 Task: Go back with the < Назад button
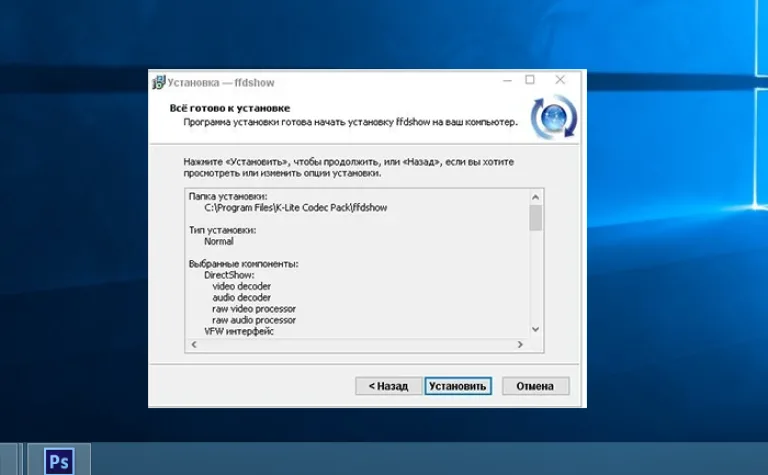coord(388,386)
